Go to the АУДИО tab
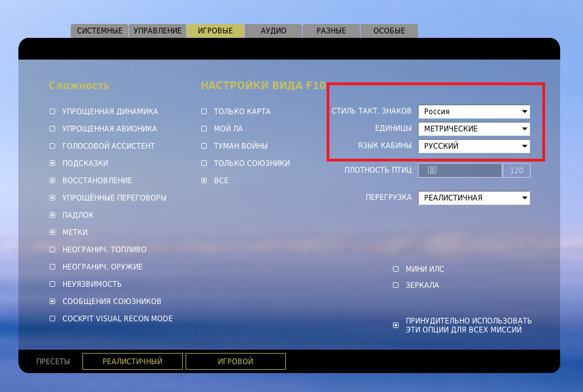 pyautogui.click(x=273, y=31)
